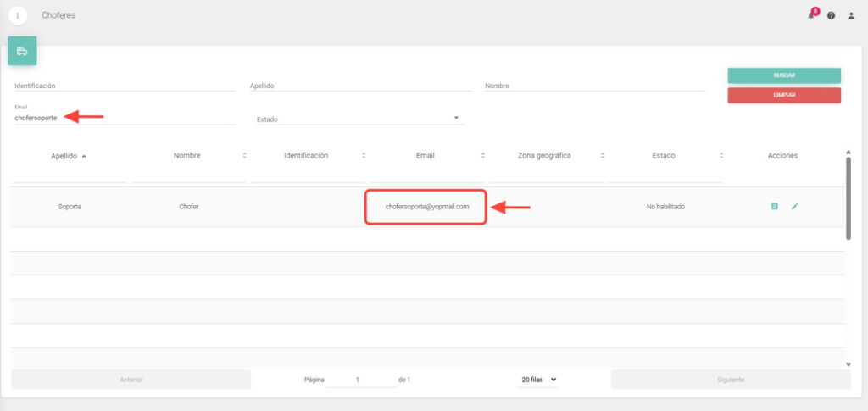Open the user profile icon
The height and width of the screenshot is (411, 868).
click(x=851, y=15)
